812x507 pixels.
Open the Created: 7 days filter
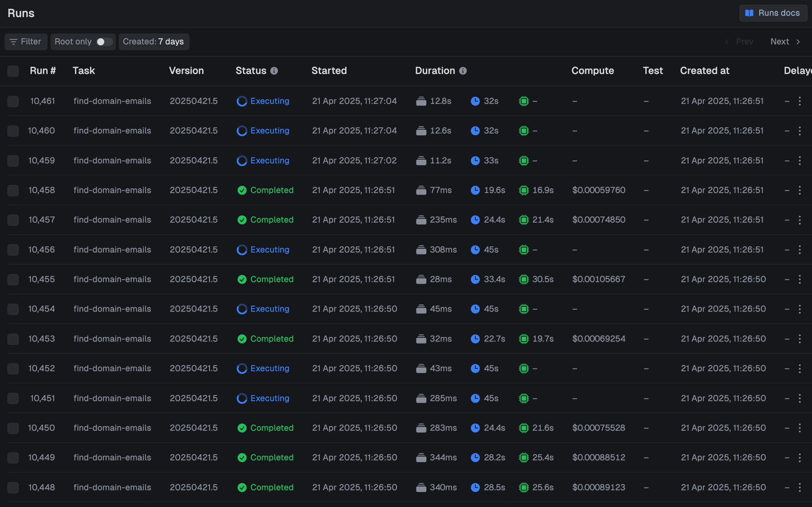click(154, 41)
